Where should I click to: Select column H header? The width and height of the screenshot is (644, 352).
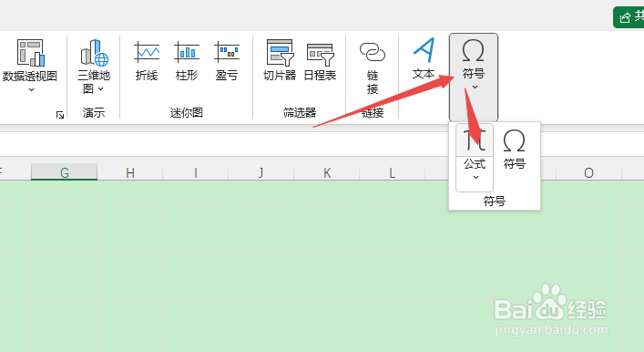point(130,172)
